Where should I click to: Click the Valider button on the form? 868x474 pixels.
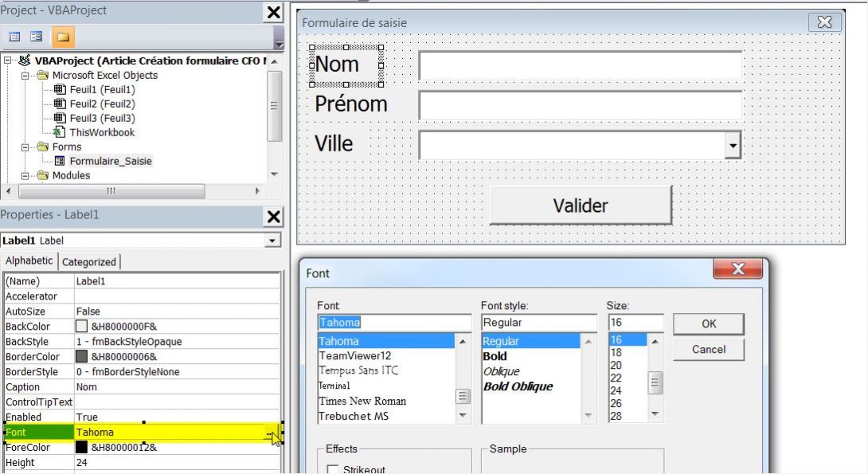pyautogui.click(x=581, y=205)
